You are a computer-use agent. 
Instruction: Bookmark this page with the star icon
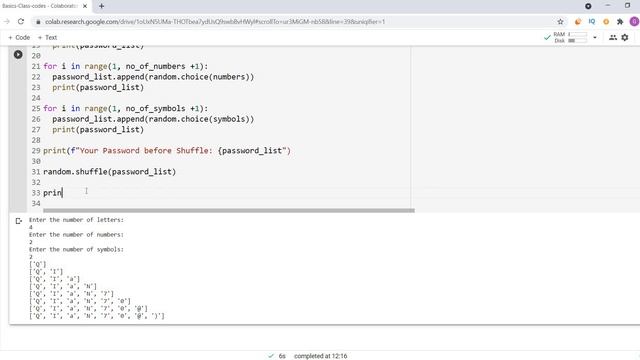tap(560, 22)
